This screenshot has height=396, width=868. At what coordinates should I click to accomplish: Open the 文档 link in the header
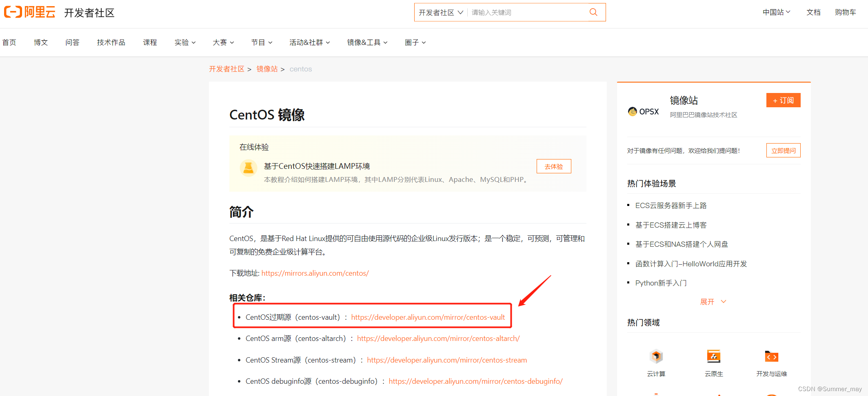813,12
